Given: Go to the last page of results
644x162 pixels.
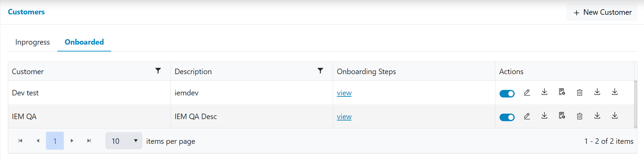Looking at the screenshot, I should pos(89,141).
